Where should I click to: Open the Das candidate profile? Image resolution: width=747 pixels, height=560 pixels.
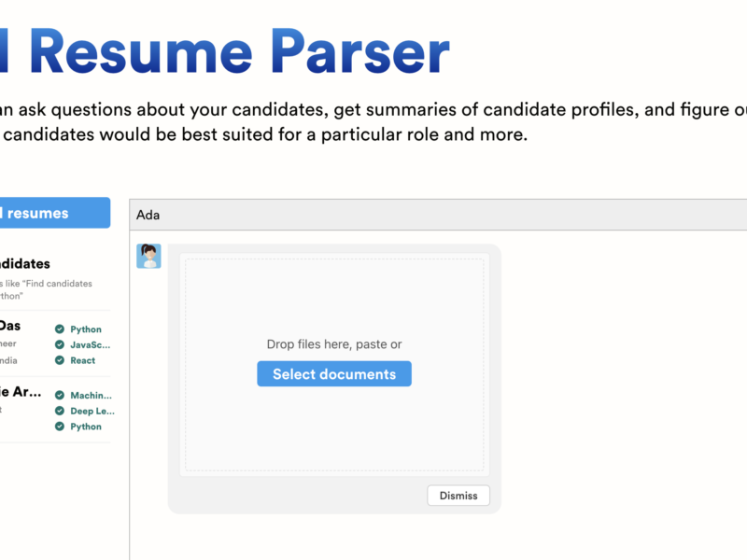click(11, 327)
